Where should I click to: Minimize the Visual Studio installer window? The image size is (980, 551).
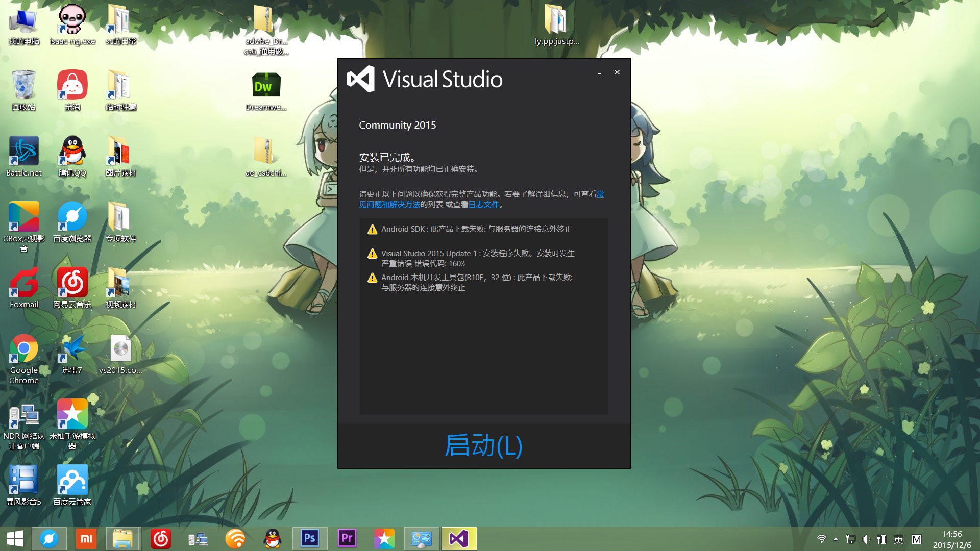599,73
